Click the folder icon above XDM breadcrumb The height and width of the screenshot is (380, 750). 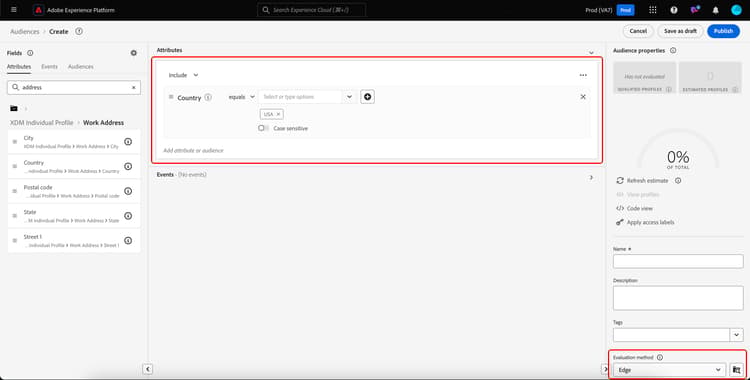(13, 109)
